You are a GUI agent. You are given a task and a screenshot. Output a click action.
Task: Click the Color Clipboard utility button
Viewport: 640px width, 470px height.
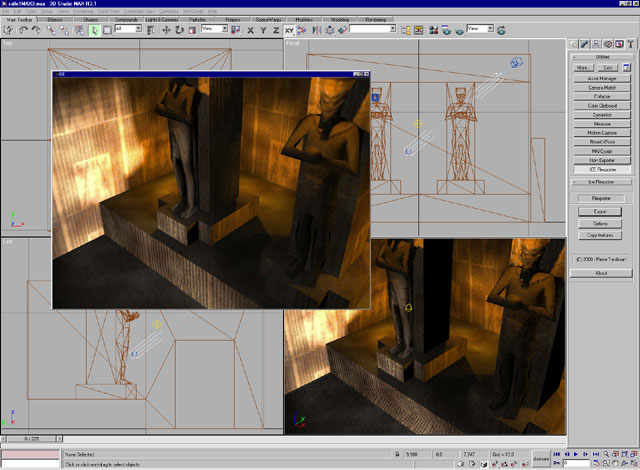point(602,106)
